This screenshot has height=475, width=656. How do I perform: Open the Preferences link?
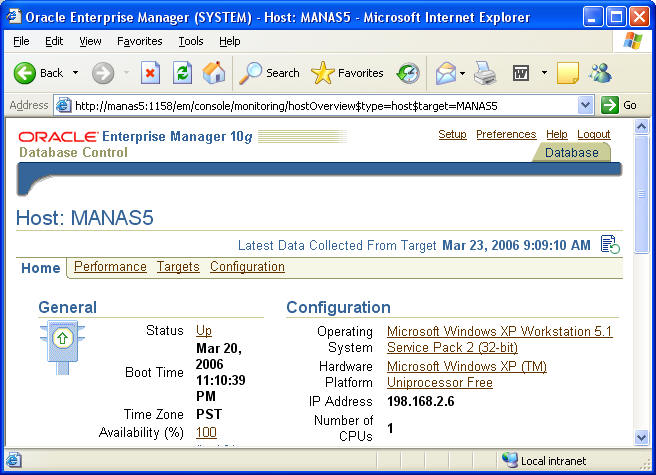coord(506,134)
